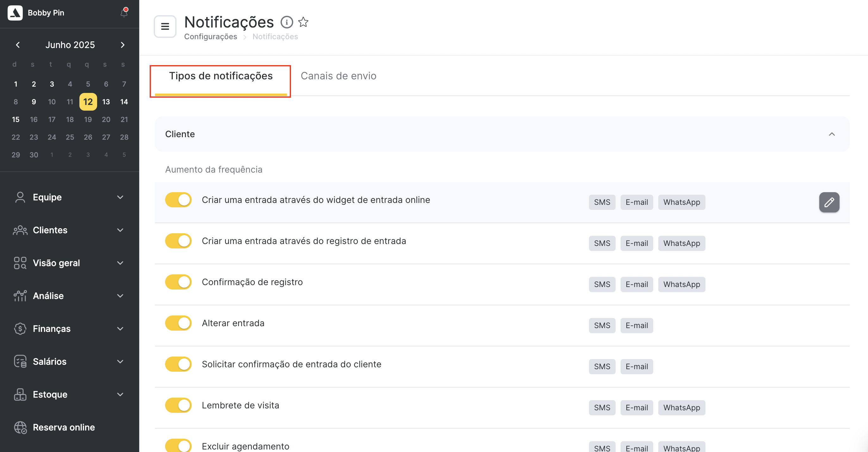Click the Reserva online globe icon

click(20, 428)
